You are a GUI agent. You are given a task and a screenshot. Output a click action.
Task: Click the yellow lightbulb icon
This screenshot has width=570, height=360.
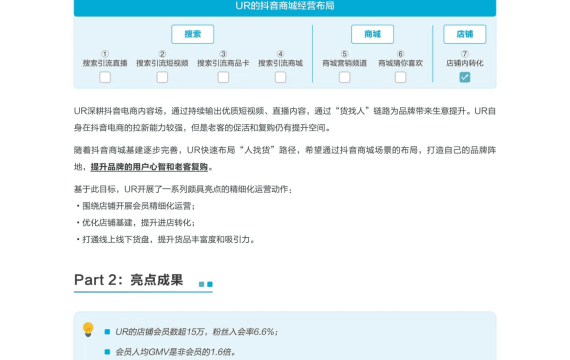[x=88, y=329]
